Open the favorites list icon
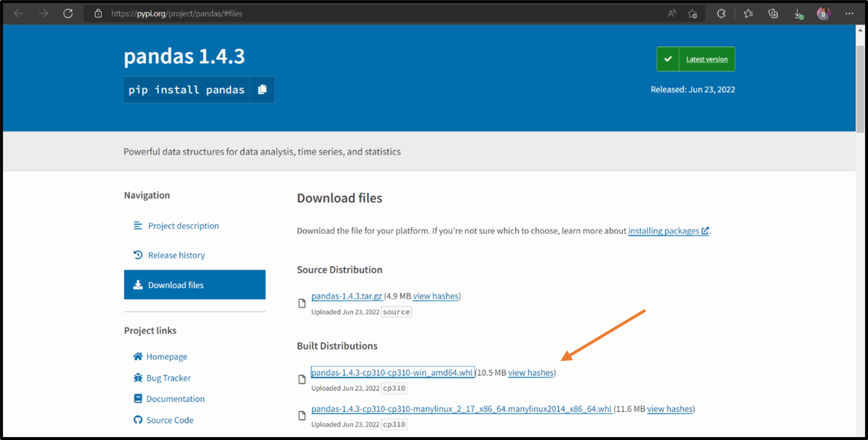The image size is (868, 440). click(748, 14)
